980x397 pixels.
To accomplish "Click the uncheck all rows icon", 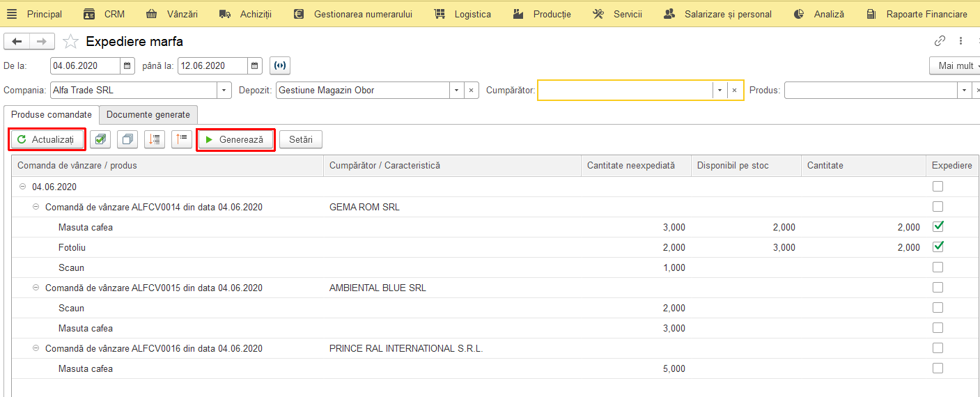I will (x=127, y=139).
